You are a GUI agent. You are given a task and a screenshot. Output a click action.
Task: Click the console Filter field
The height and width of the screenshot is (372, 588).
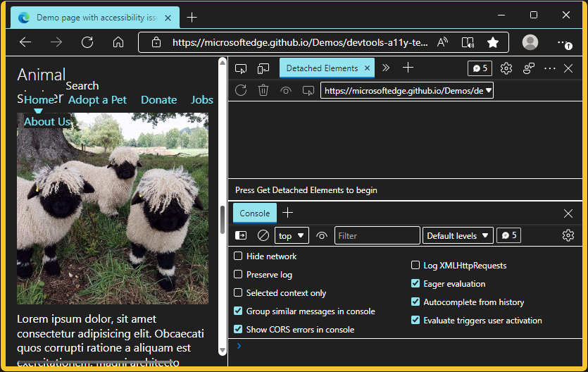click(x=377, y=235)
